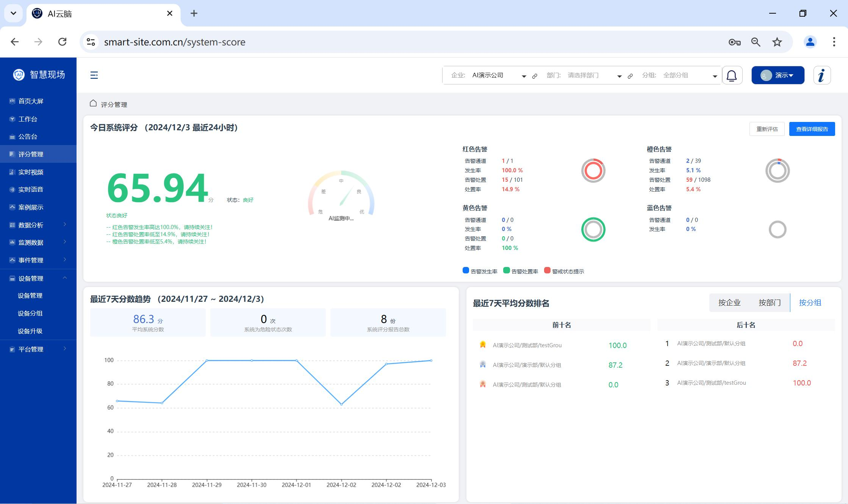Toggle the sidebar collapse hamburger icon
The image size is (848, 504).
coord(94,75)
